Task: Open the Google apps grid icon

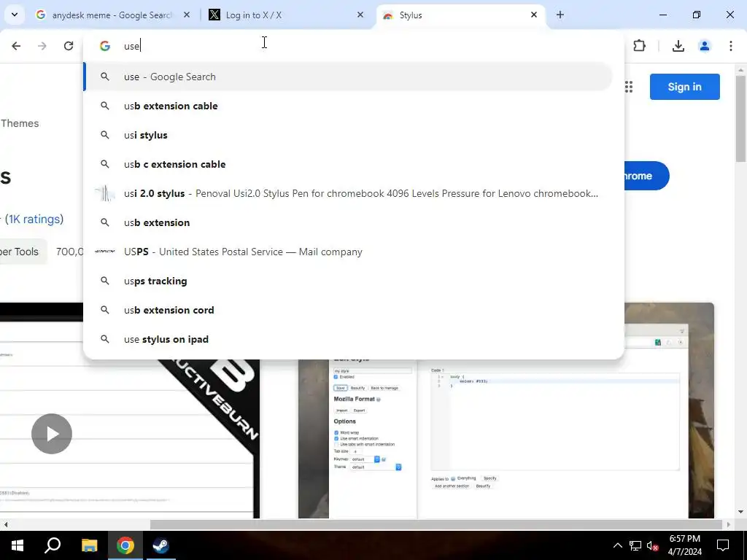Action: (629, 87)
